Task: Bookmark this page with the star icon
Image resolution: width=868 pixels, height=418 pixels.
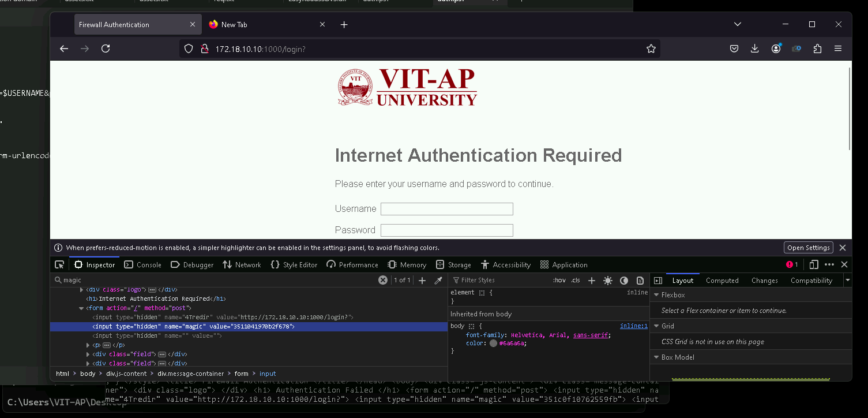Action: pyautogui.click(x=651, y=49)
